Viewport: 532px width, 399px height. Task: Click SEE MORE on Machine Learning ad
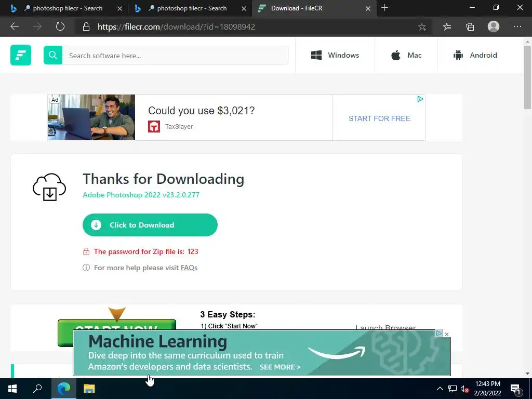coord(280,367)
